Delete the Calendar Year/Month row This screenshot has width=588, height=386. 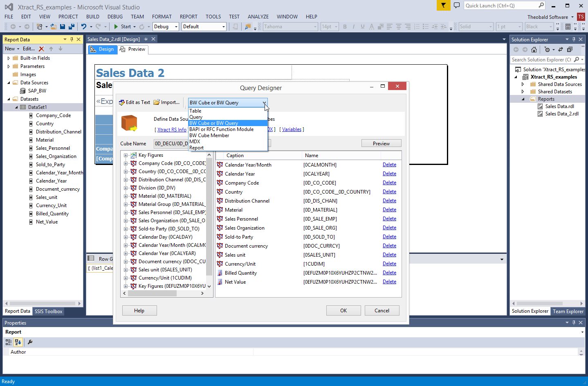pyautogui.click(x=389, y=165)
